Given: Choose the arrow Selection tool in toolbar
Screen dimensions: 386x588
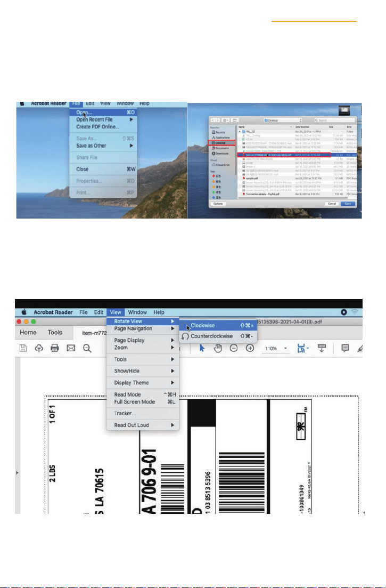Looking at the screenshot, I should pyautogui.click(x=202, y=348).
